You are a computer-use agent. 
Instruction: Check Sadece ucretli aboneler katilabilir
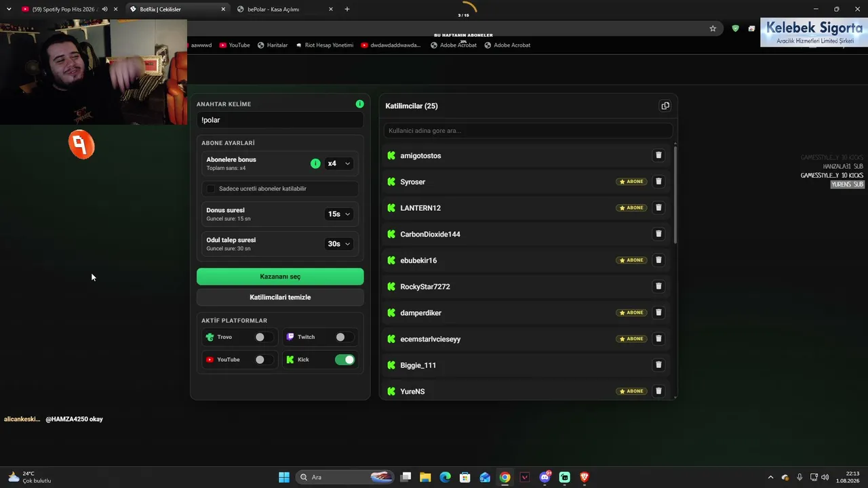[x=211, y=188]
